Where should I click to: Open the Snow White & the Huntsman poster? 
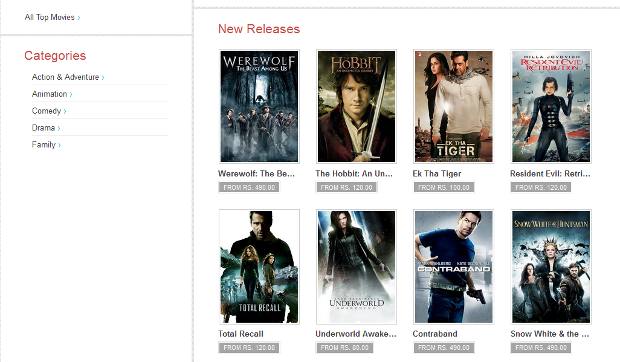(551, 267)
